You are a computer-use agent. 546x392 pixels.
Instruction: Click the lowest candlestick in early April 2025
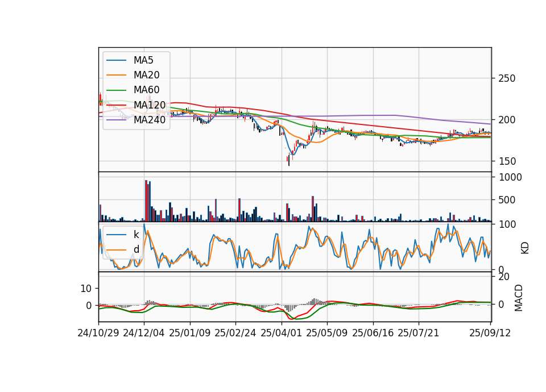tap(289, 160)
